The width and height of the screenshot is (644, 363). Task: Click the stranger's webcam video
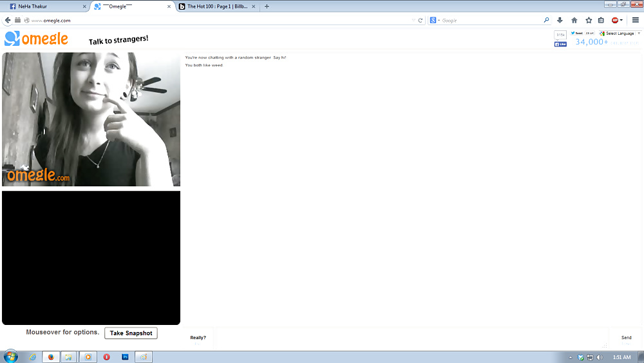coord(91,119)
